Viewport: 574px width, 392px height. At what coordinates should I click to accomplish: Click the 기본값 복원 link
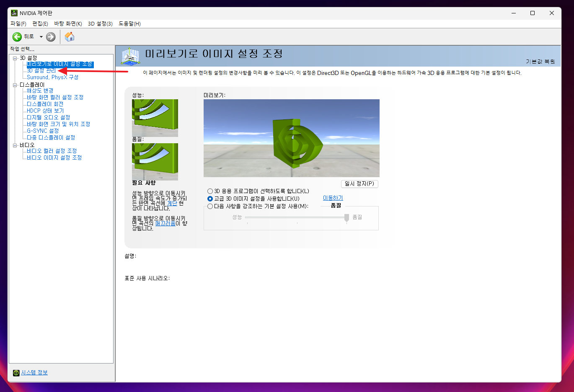tap(540, 62)
